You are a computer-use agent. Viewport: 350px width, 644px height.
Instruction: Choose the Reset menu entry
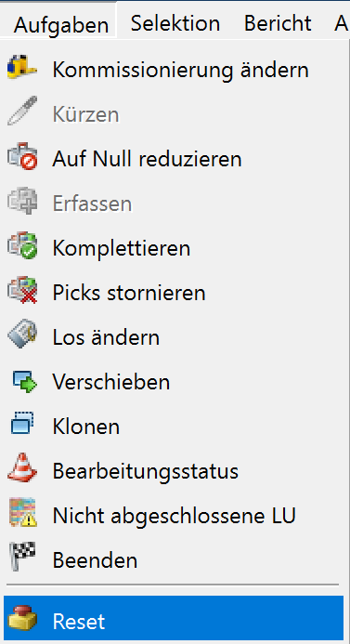174,620
